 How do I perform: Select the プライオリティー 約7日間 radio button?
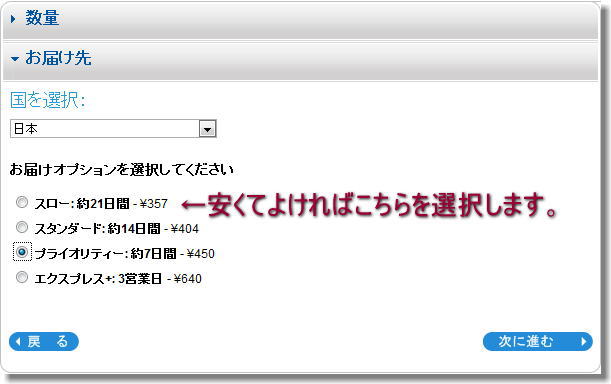tap(22, 252)
